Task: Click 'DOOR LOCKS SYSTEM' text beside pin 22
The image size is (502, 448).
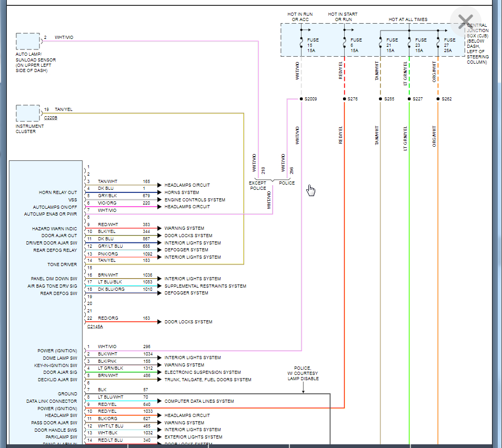Action: (188, 322)
